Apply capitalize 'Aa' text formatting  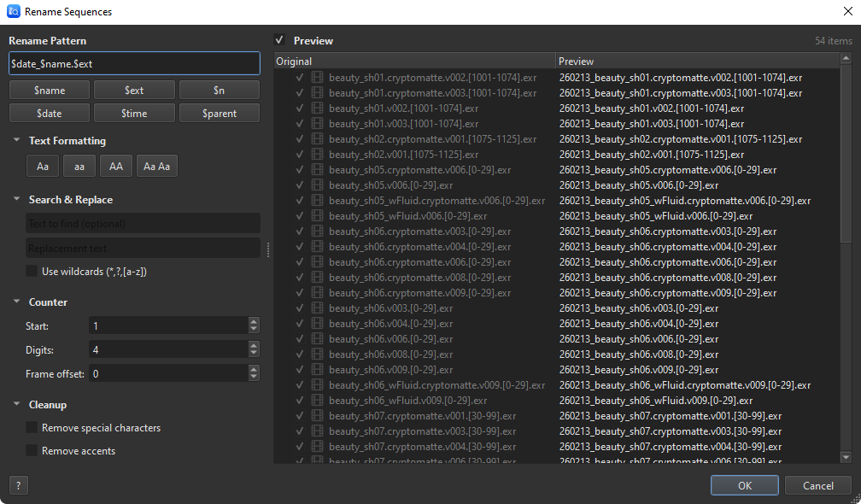43,167
